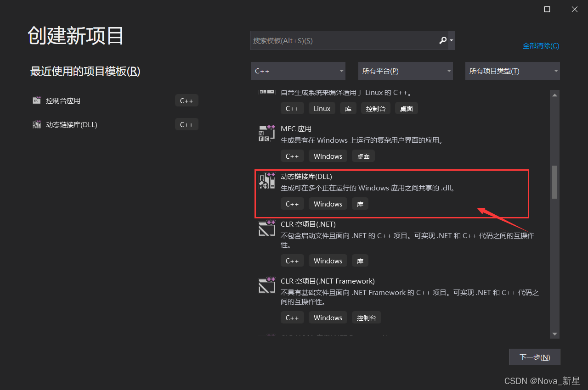This screenshot has height=390, width=588.
Task: Click the C++ badge beside 控制台应用
Action: click(x=187, y=100)
